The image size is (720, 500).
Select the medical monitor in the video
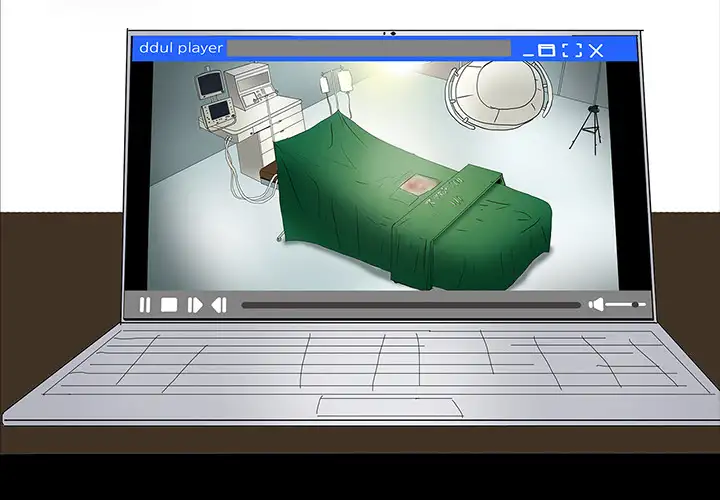(212, 85)
